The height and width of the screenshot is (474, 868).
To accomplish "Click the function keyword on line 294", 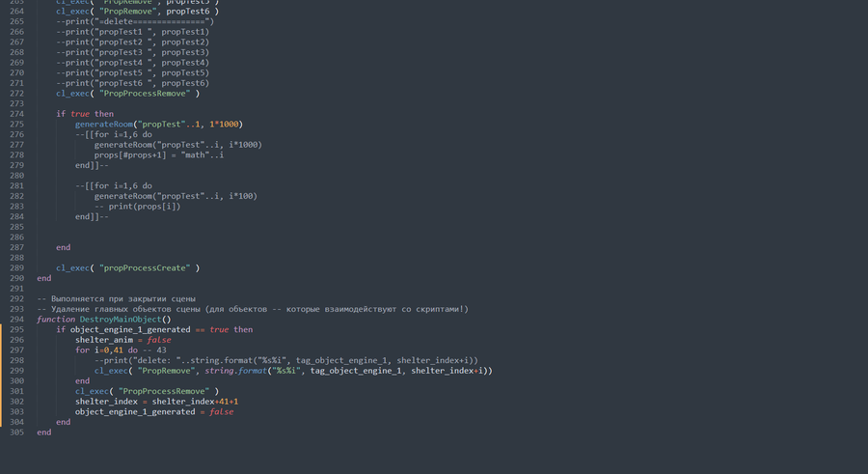I will click(x=56, y=319).
